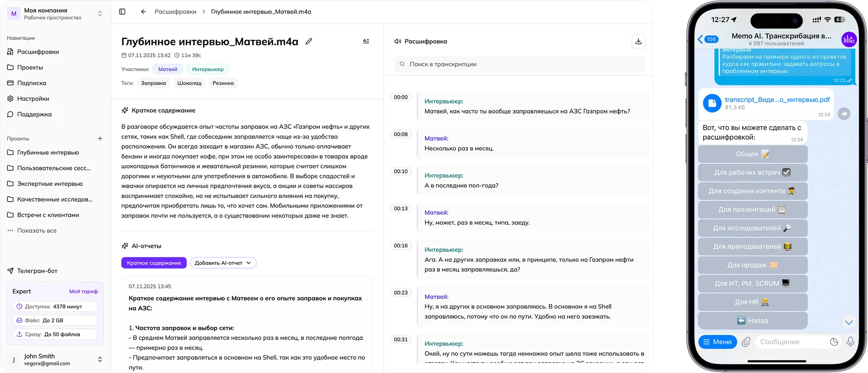
Task: Click the pencil icon to rename file
Action: (x=309, y=41)
